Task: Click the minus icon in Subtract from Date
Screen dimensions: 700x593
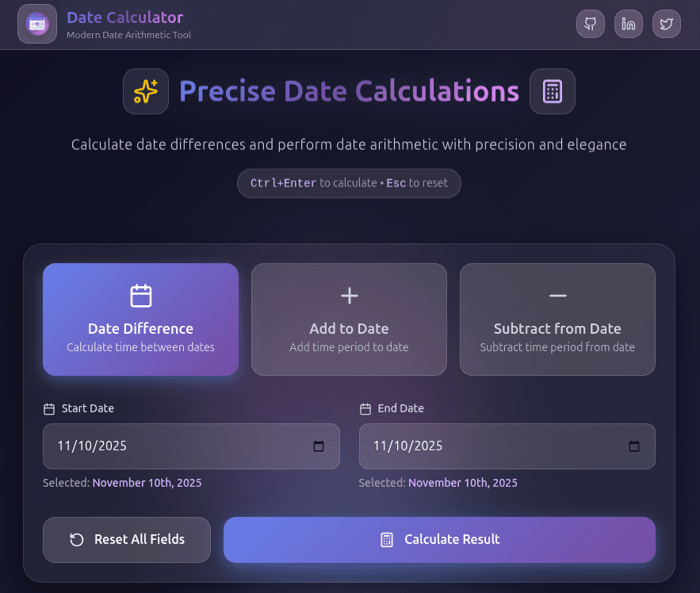Action: [x=557, y=296]
